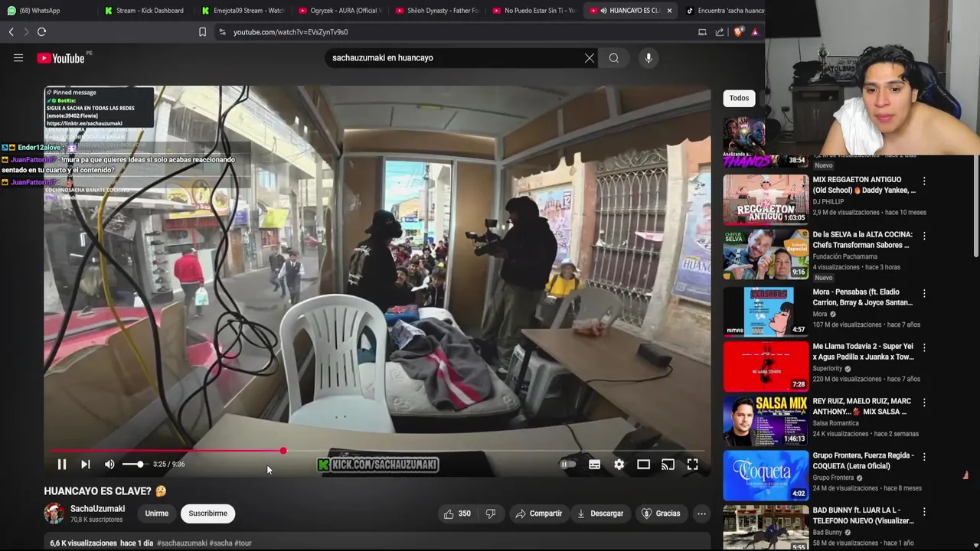Viewport: 980px width, 551px height.
Task: Open options for REY RUIZ salsa mix
Action: coord(924,403)
